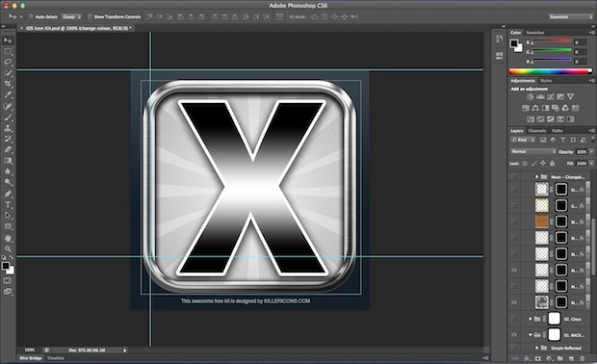597x364 pixels.
Task: Click Lock position icon in Layers
Action: (x=543, y=164)
